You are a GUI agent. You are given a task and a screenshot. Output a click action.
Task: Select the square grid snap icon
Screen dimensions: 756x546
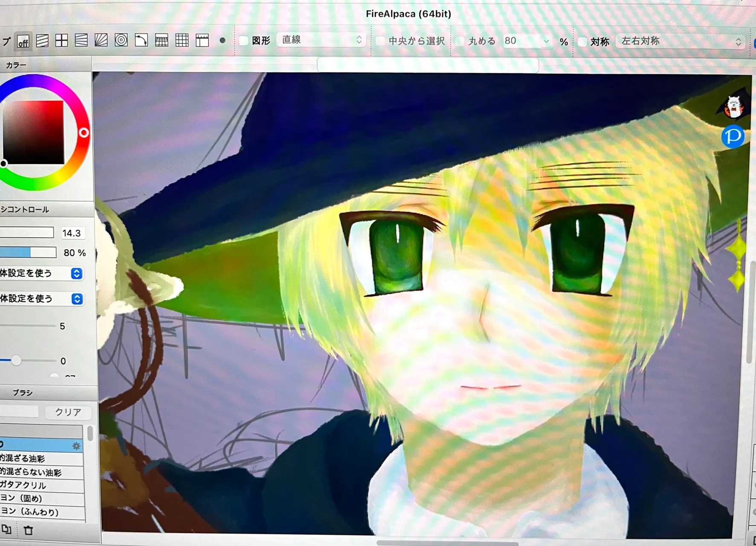pos(182,40)
